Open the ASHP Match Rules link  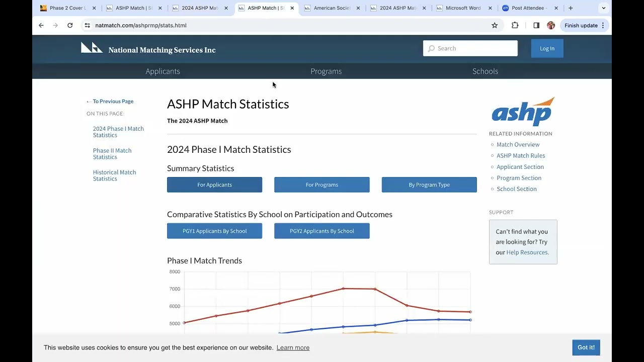(521, 155)
